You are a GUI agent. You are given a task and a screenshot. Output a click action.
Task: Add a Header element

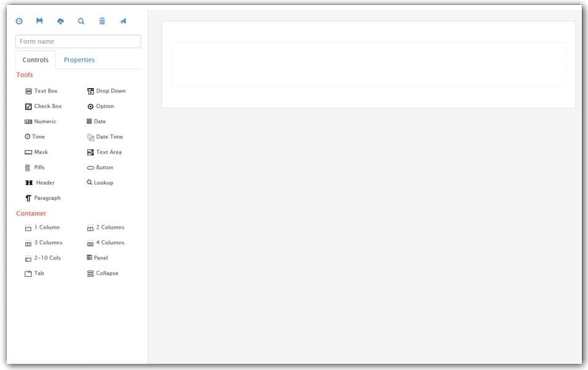tap(44, 183)
